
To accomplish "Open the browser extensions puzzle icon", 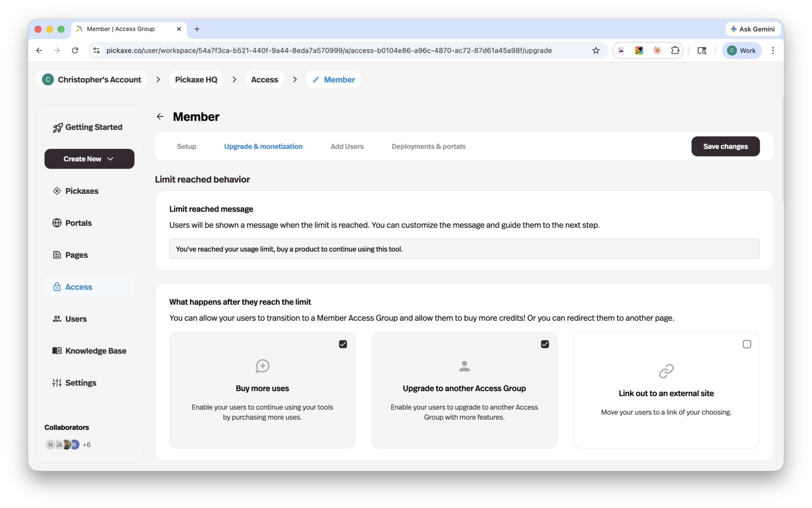I will tap(675, 50).
